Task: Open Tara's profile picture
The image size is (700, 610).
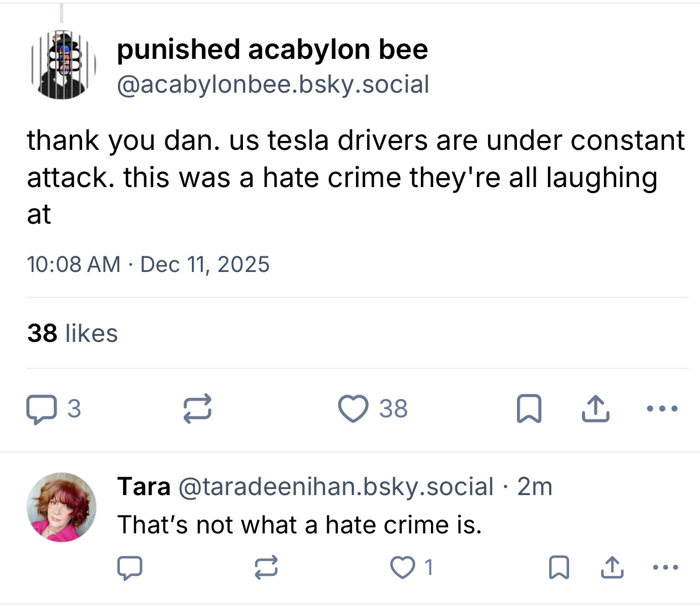Action: pyautogui.click(x=62, y=507)
